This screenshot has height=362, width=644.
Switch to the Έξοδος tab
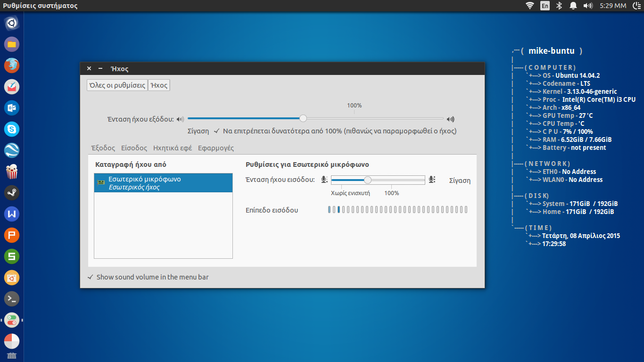[x=103, y=148]
